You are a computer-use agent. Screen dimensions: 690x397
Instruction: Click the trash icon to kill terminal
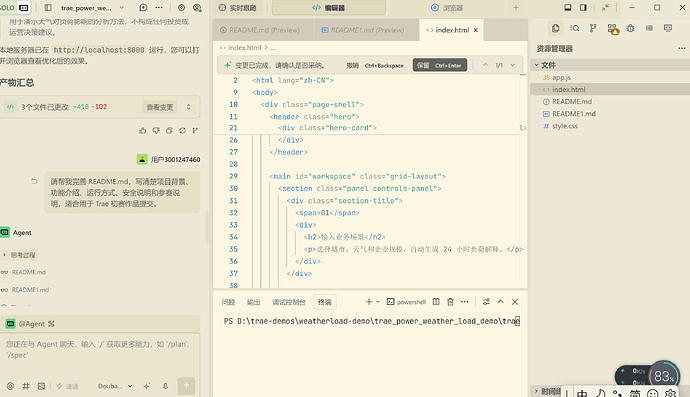[450, 301]
